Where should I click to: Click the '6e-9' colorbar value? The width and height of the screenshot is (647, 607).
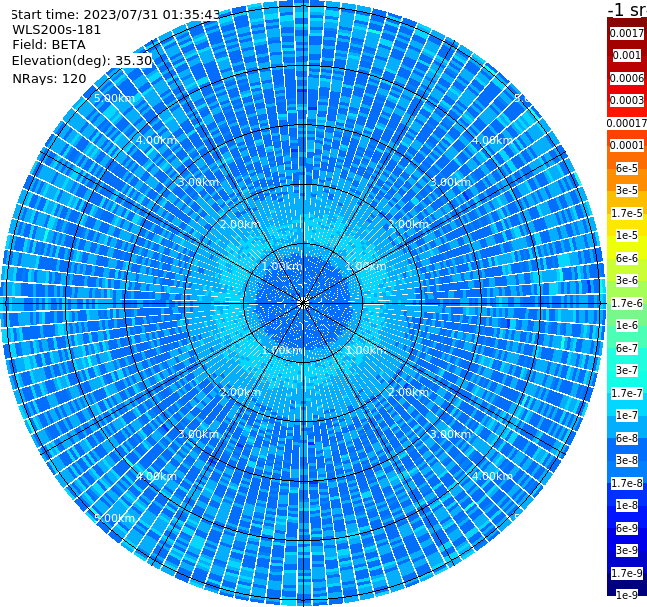point(627,528)
